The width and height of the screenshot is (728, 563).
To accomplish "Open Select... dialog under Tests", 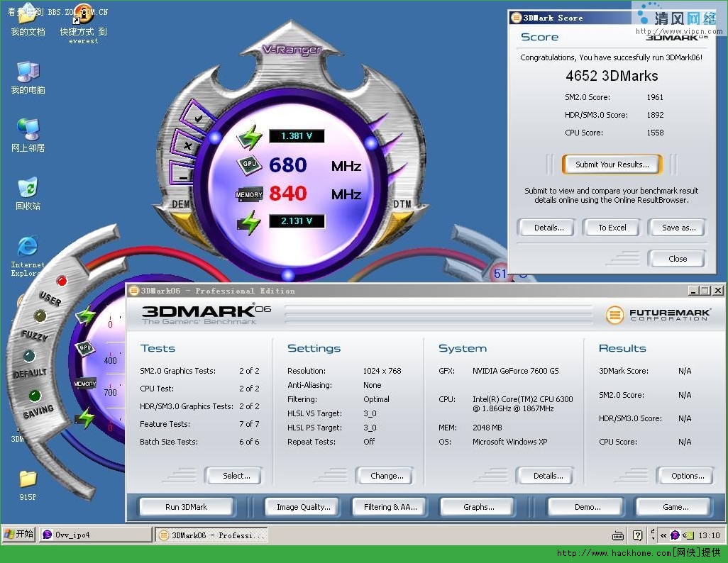I will (236, 476).
